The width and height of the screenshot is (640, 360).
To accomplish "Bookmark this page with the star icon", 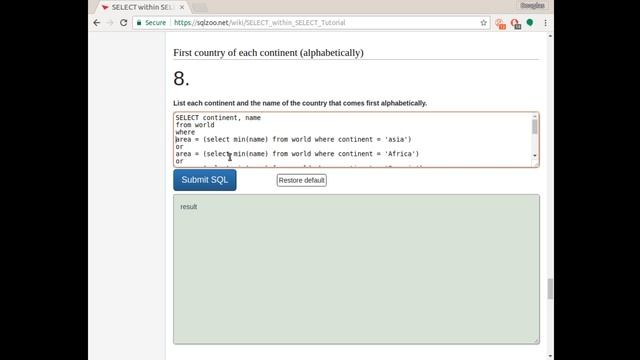I will (x=483, y=23).
